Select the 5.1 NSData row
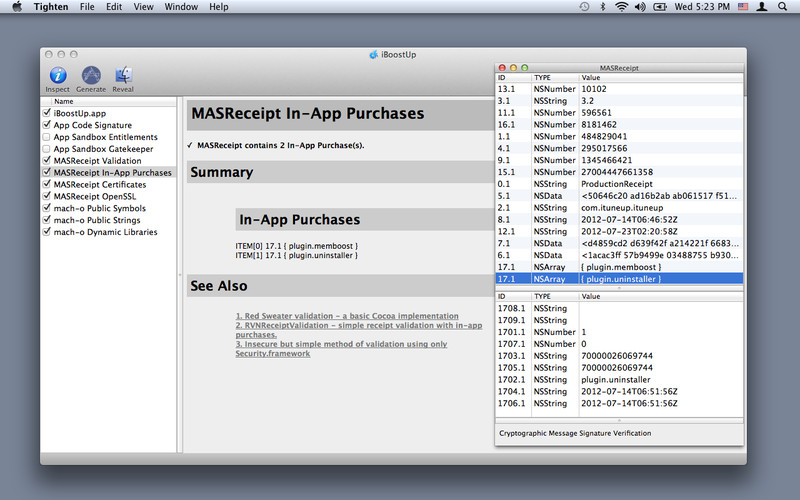This screenshot has height=500, width=800. [619, 196]
